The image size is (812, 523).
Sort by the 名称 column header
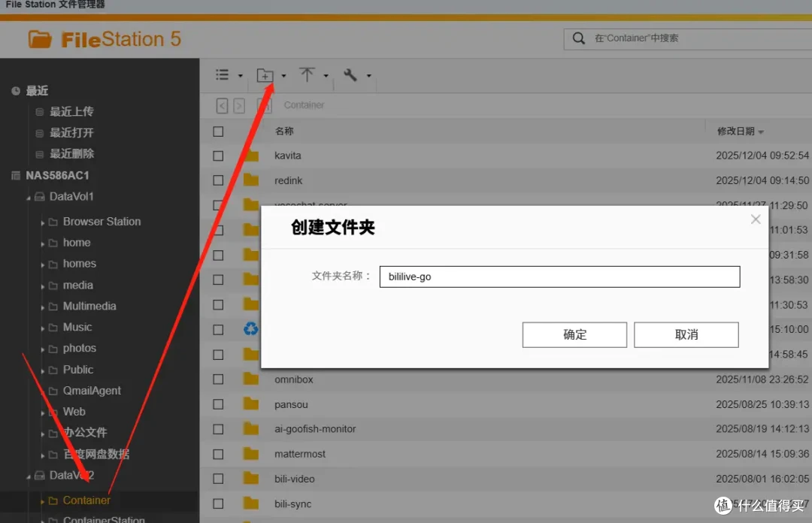[x=284, y=132]
